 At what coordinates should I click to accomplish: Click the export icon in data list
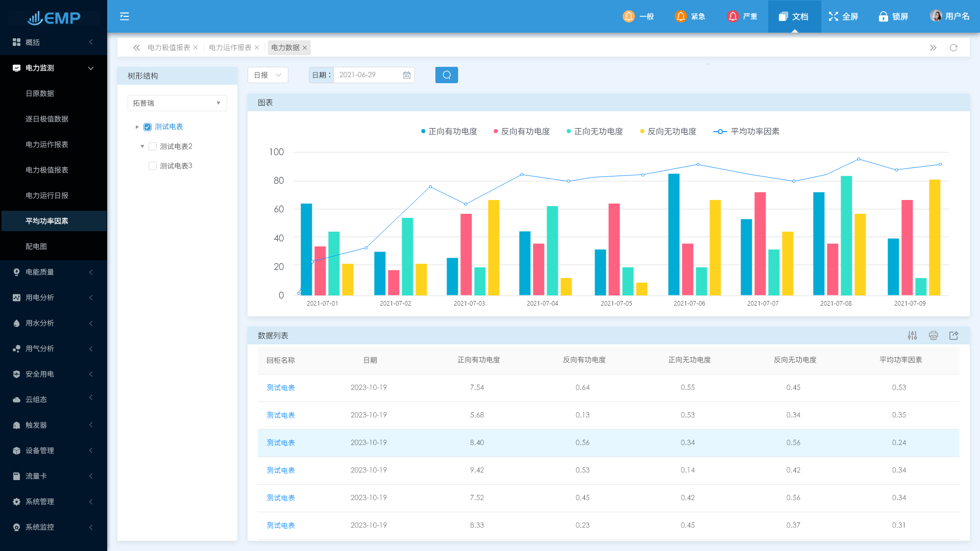[953, 335]
